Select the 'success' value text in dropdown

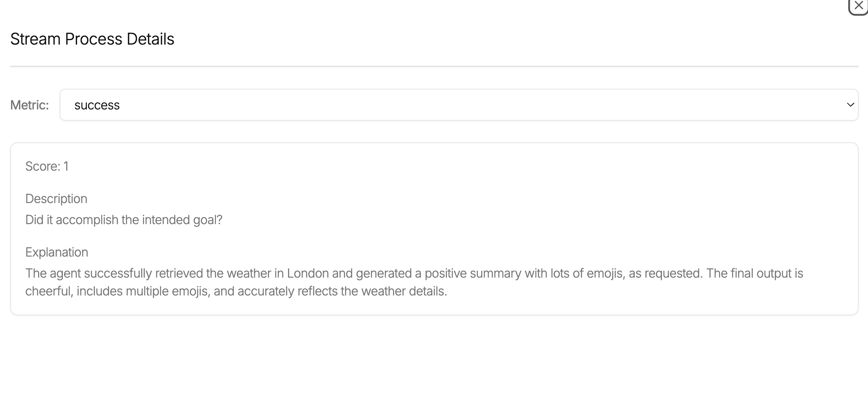tap(97, 105)
